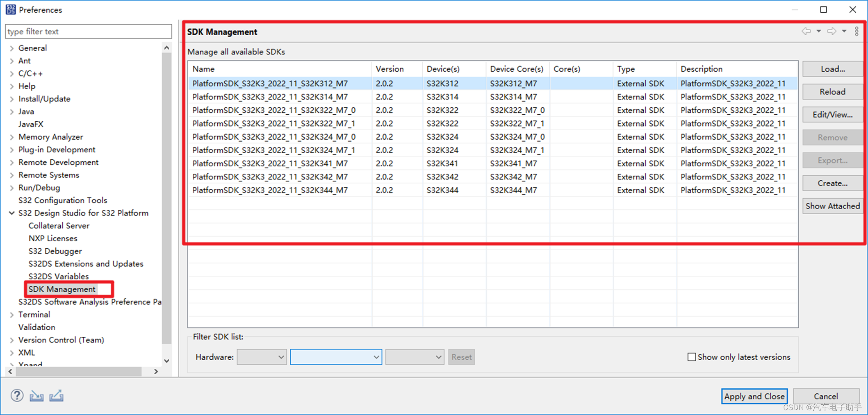
Task: Select PlatformSDK_S32K3_2022_11_S32K322_M7_0 row
Action: pyautogui.click(x=493, y=110)
